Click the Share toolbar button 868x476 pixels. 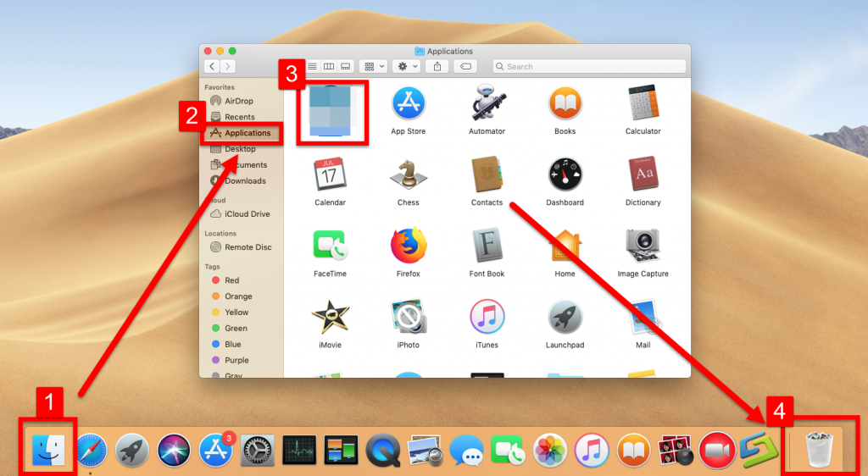pyautogui.click(x=437, y=66)
